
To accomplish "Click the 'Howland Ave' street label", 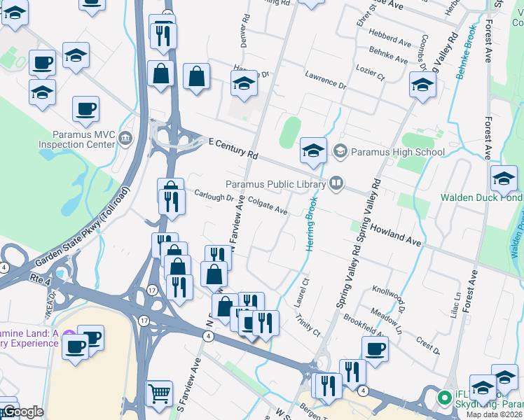I will click(396, 235).
